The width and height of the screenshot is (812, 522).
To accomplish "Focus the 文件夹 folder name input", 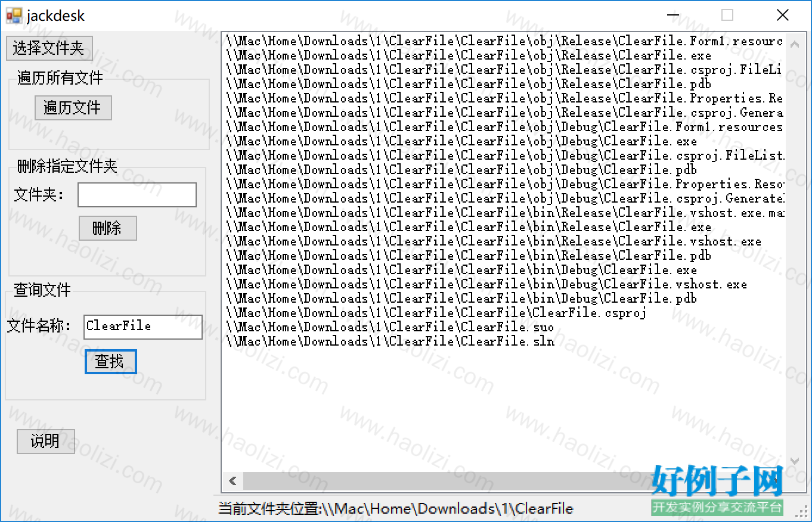I will pyautogui.click(x=137, y=195).
